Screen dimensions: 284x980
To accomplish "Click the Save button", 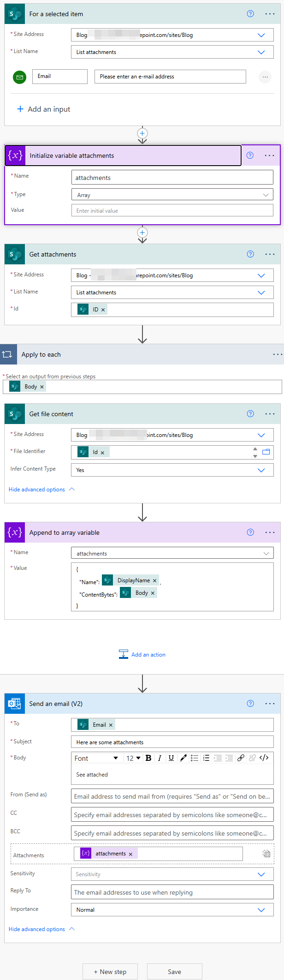I will (x=174, y=972).
